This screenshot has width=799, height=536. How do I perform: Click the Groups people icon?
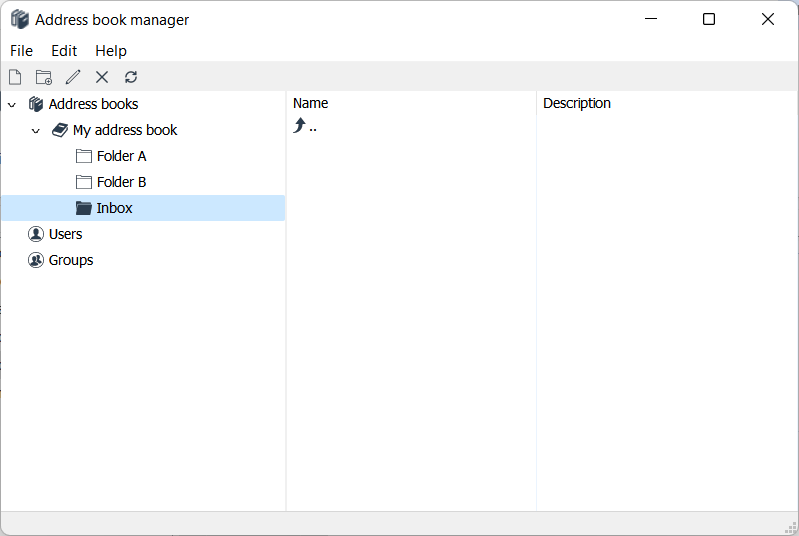pos(36,260)
